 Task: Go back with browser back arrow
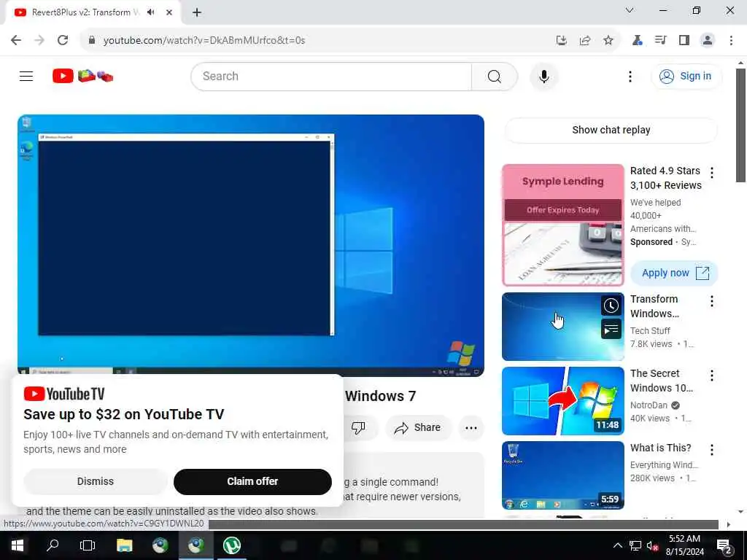(x=16, y=40)
